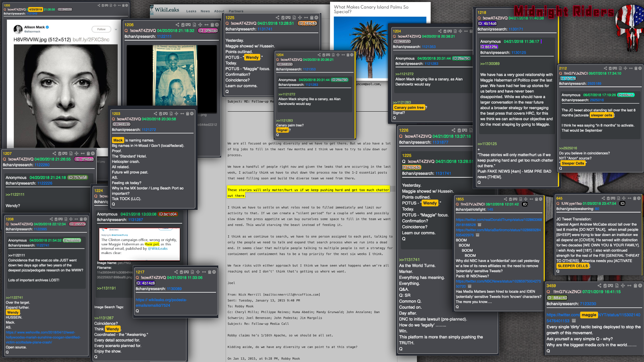Viewport: 644px width, 362px height.
Task: Click the image file icon on post 3459
Action: tap(616, 286)
